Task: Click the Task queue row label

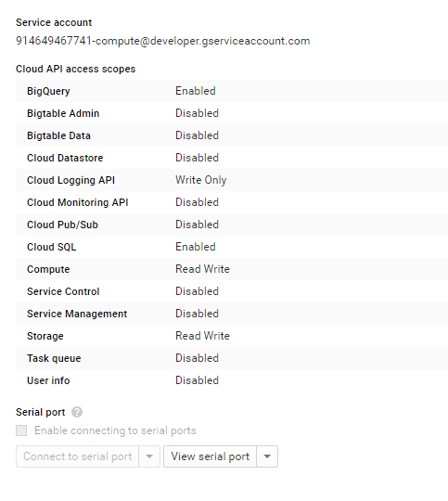Action: pos(54,358)
